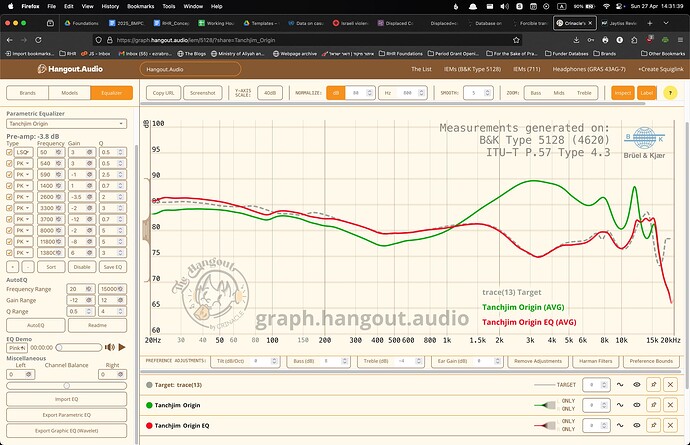Uncheck the 50 Hz LSQ filter
Screen dimensions: 690x445
coord(9,152)
